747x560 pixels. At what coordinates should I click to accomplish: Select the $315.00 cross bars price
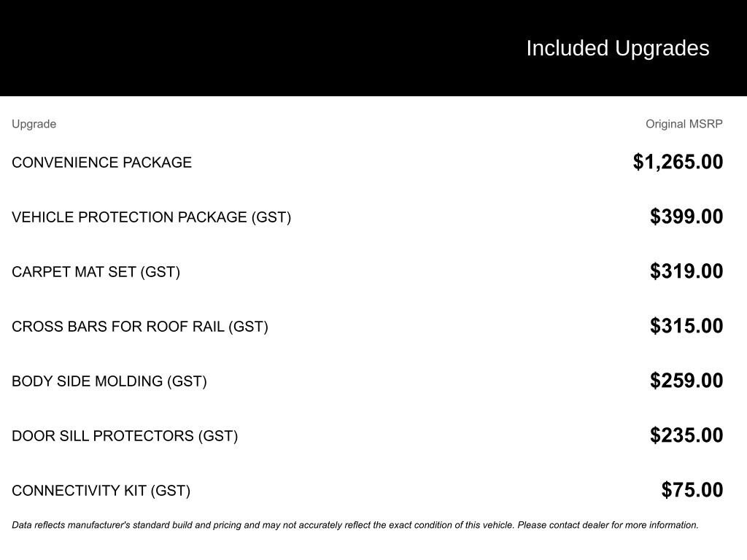[686, 326]
